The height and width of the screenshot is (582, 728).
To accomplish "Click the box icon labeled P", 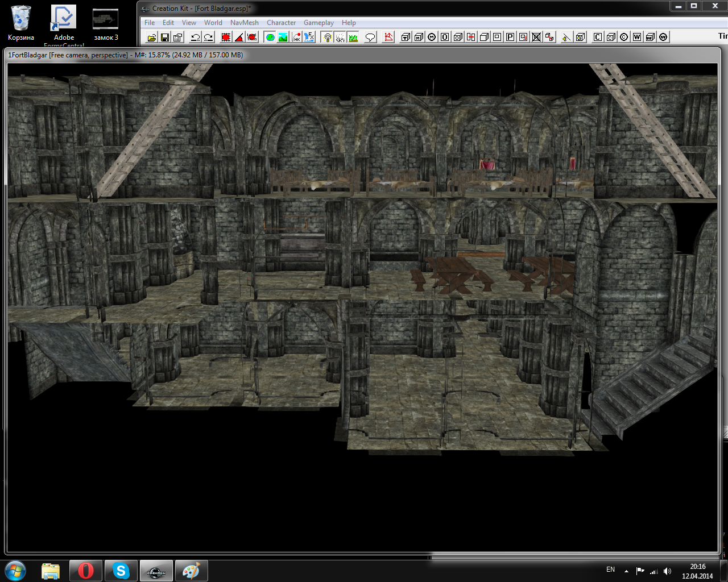I will tap(510, 37).
